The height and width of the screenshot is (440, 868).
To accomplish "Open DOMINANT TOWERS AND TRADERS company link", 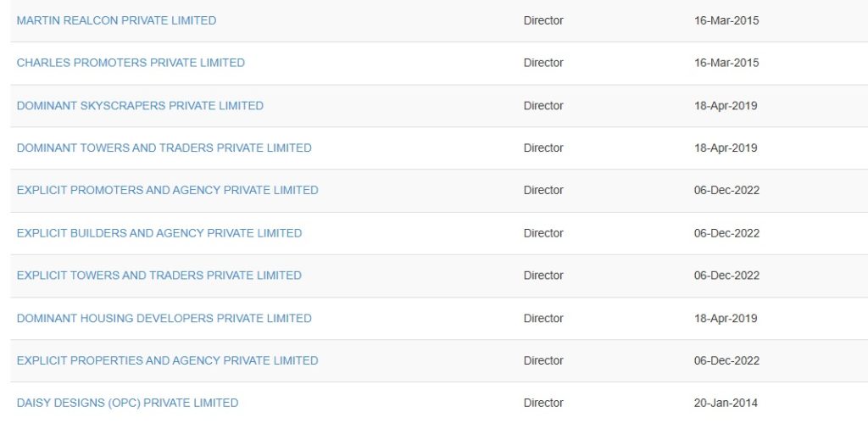I will 164,148.
